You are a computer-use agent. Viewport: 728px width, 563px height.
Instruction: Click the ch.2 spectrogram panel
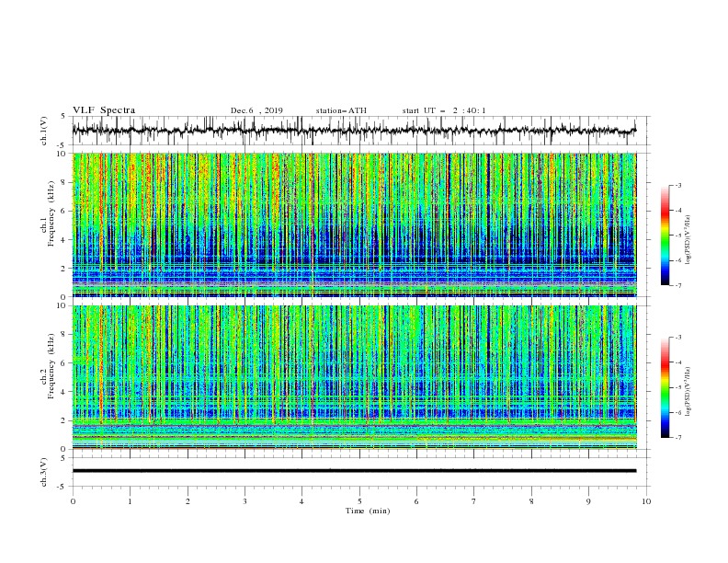click(x=355, y=377)
